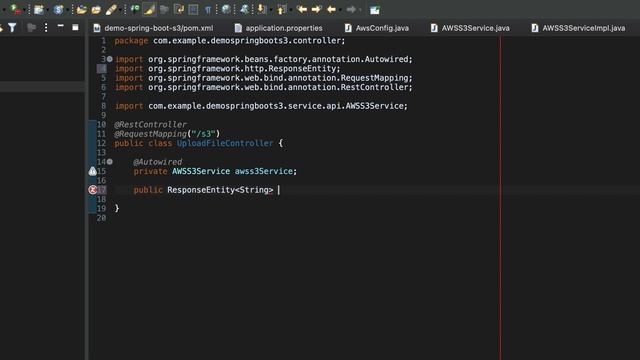The height and width of the screenshot is (360, 640).
Task: Click the green Run button with red badge
Action: click(15, 9)
